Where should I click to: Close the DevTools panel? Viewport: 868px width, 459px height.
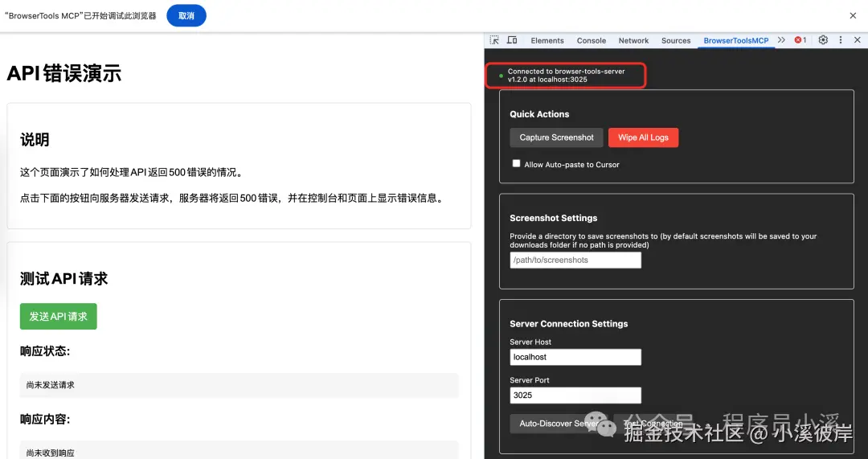(857, 40)
